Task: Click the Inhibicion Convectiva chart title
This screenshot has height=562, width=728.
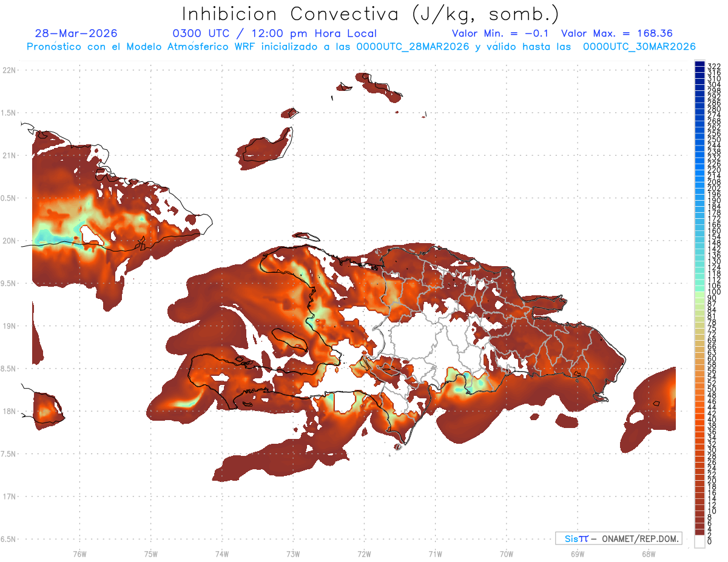Action: pyautogui.click(x=370, y=14)
